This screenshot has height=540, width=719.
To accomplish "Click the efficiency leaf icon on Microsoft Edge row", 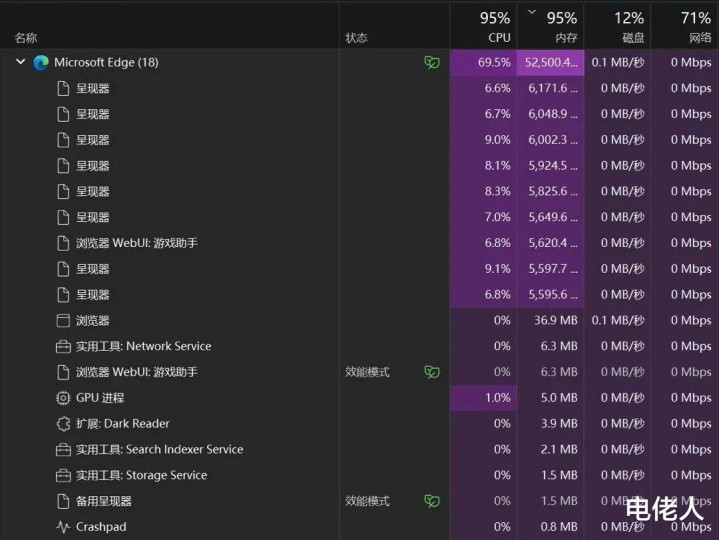I will pyautogui.click(x=431, y=62).
